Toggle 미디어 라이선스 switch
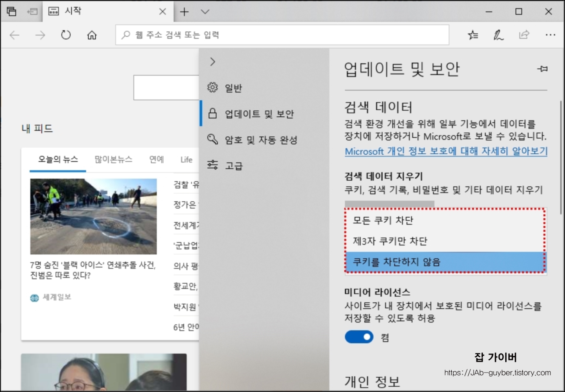 359,337
